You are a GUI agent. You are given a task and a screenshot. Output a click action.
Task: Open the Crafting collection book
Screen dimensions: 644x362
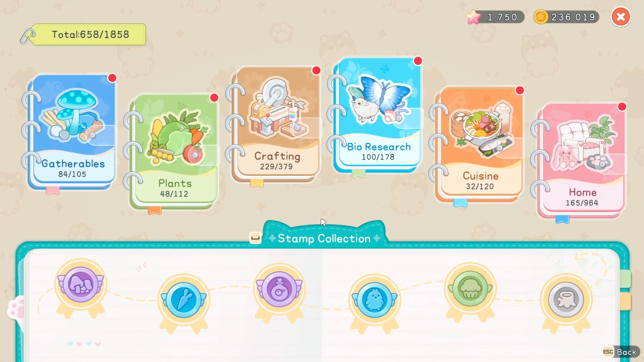coord(276,124)
